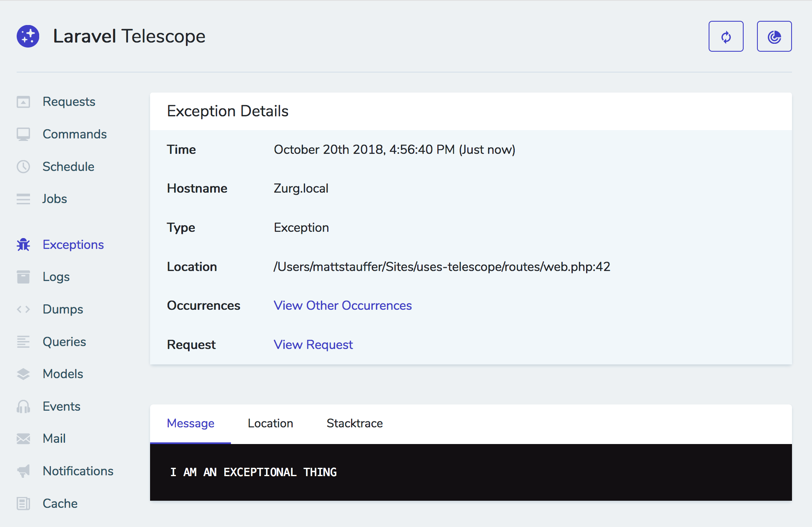Open Mail via the envelope icon
This screenshot has height=527, width=812.
click(x=23, y=438)
